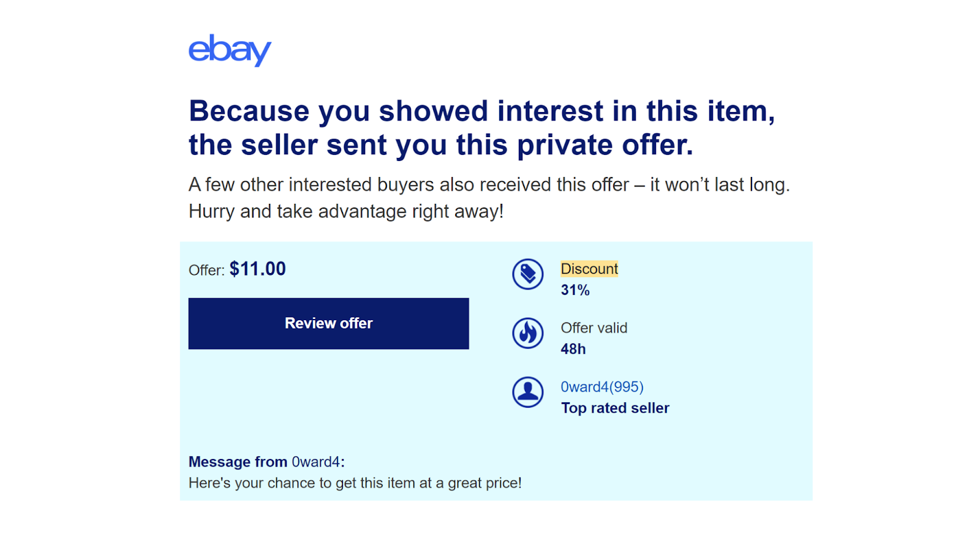
Task: Click the 'Offer:' label text
Action: tap(206, 270)
